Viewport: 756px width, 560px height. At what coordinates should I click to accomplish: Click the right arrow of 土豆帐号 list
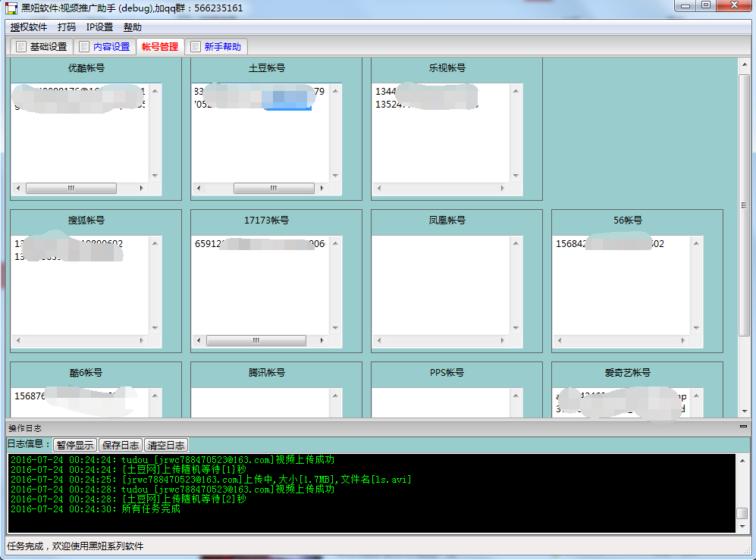tap(322, 189)
